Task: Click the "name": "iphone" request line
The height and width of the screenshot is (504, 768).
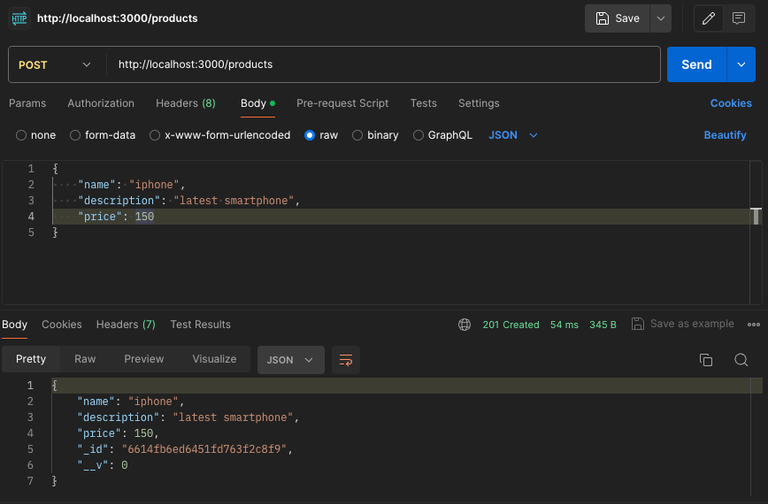Action: coord(132,185)
